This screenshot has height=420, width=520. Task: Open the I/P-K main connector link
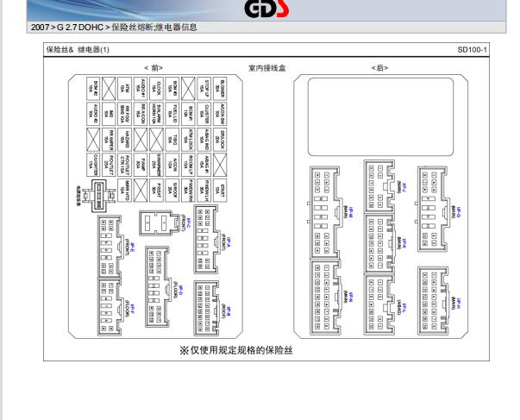coord(404,244)
